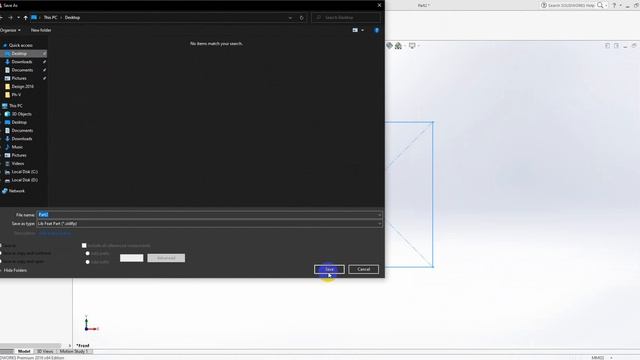640x360 pixels.
Task: Click the Apply Scene icon in SOLIDWORKS
Action: [x=398, y=46]
